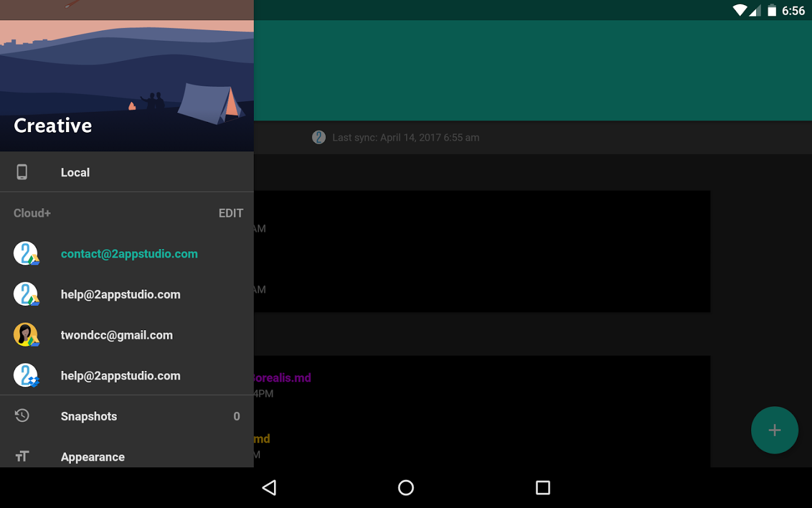The image size is (812, 508).
Task: Tap the phone icon beside Local
Action: [22, 172]
